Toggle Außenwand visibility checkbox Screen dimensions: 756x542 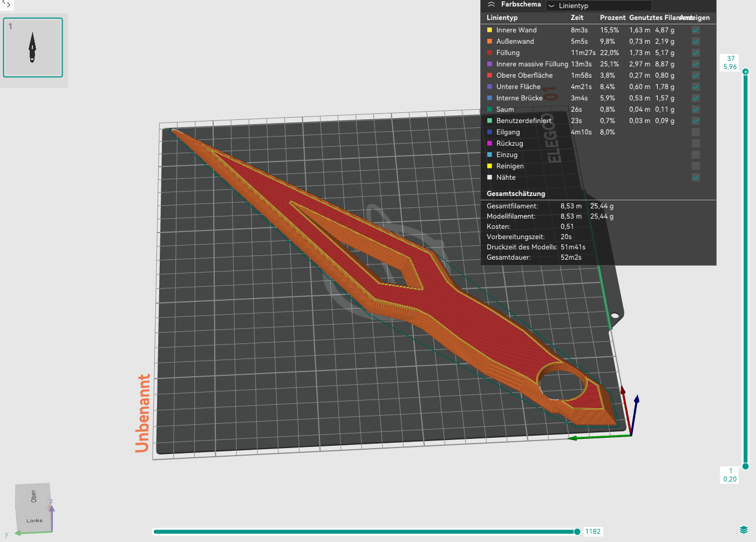tap(696, 42)
